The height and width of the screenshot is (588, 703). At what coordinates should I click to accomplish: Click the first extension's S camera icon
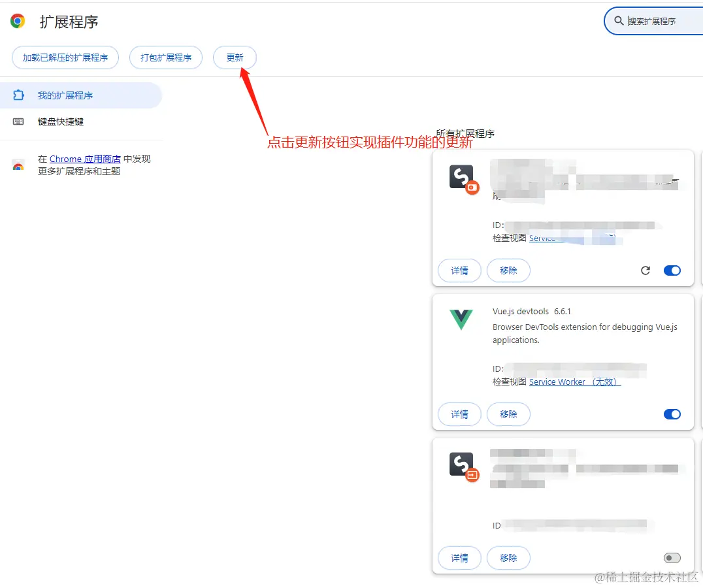(464, 179)
